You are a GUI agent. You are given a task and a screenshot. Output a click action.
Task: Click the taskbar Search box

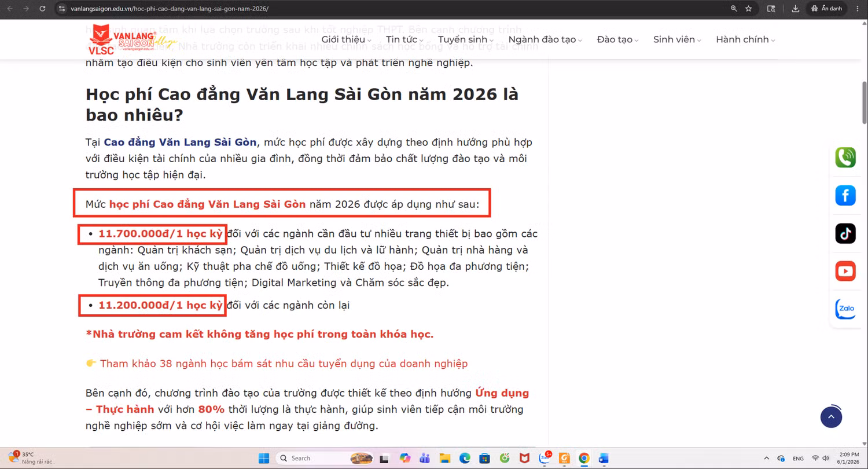point(325,458)
